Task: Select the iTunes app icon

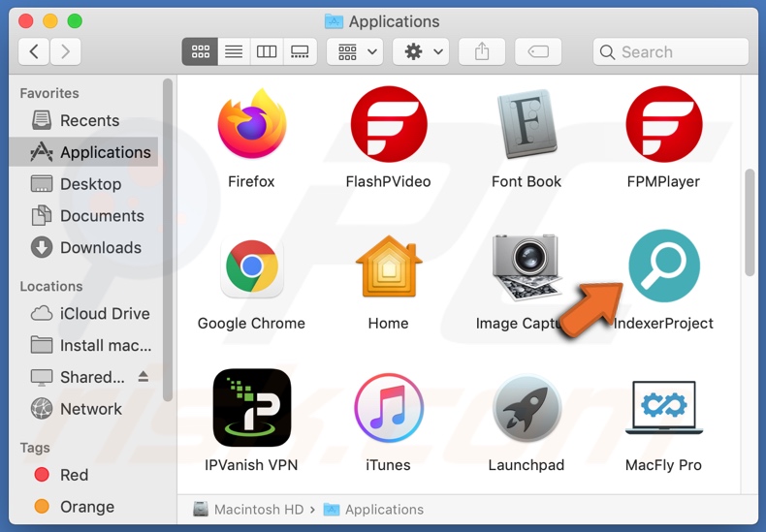Action: 389,408
